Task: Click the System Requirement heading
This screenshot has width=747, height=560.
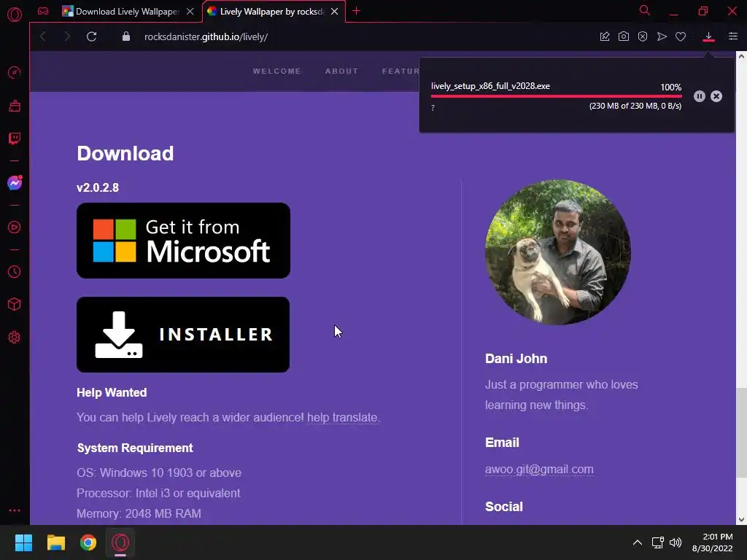Action: pos(135,448)
